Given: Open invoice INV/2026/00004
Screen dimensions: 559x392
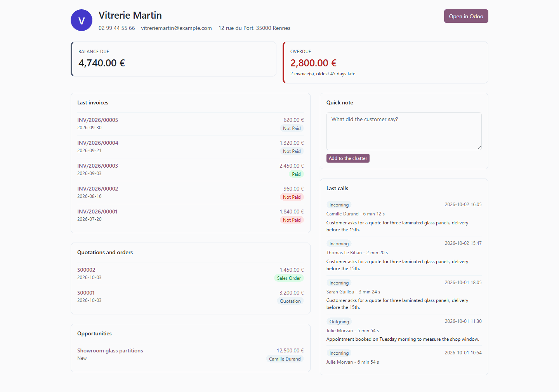Looking at the screenshot, I should click(x=97, y=143).
